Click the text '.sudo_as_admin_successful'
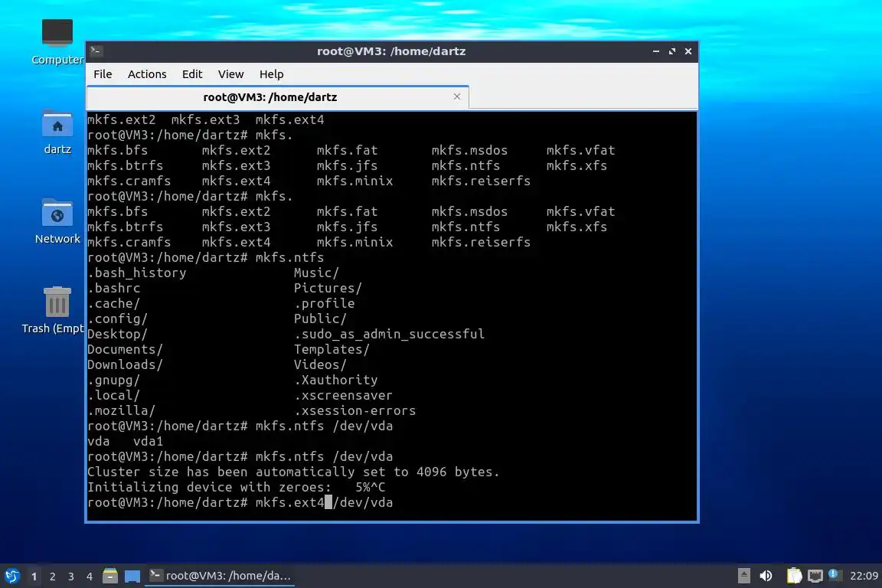This screenshot has width=882, height=588. click(x=389, y=335)
